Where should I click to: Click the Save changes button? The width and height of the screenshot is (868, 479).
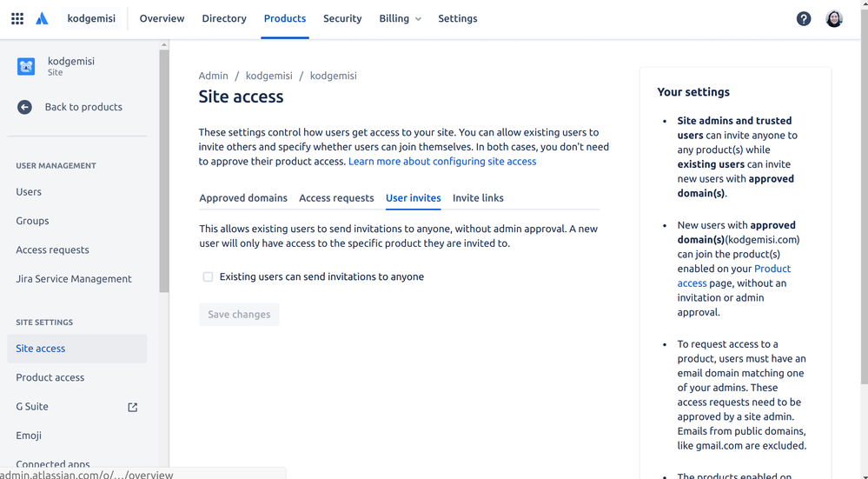pos(239,315)
